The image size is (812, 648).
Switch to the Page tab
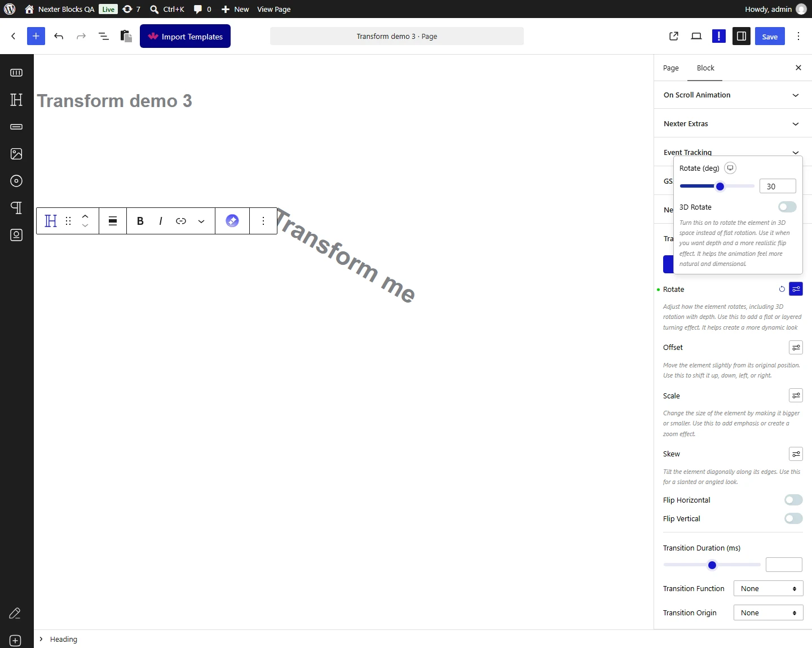[x=670, y=68]
